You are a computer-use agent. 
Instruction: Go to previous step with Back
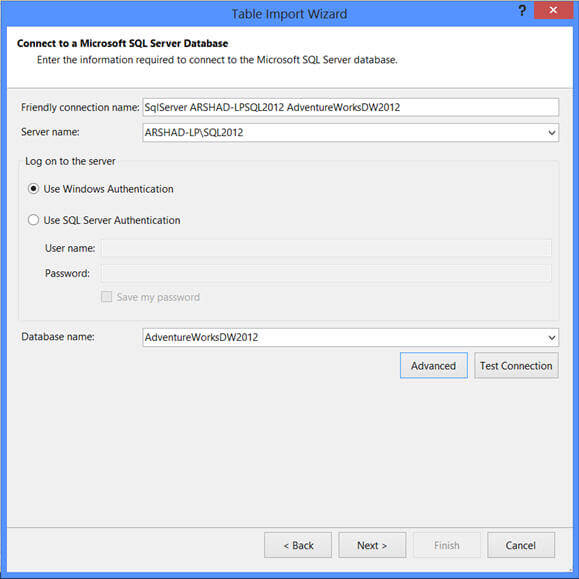298,545
